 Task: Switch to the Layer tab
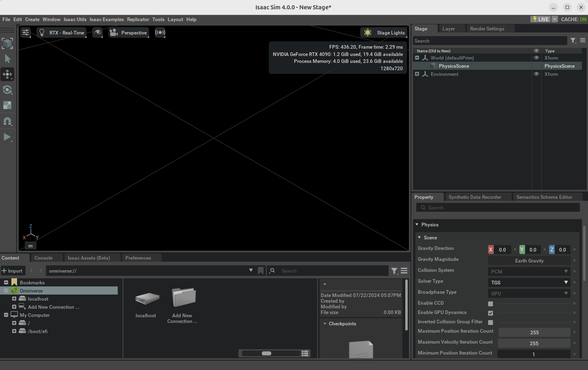(449, 29)
